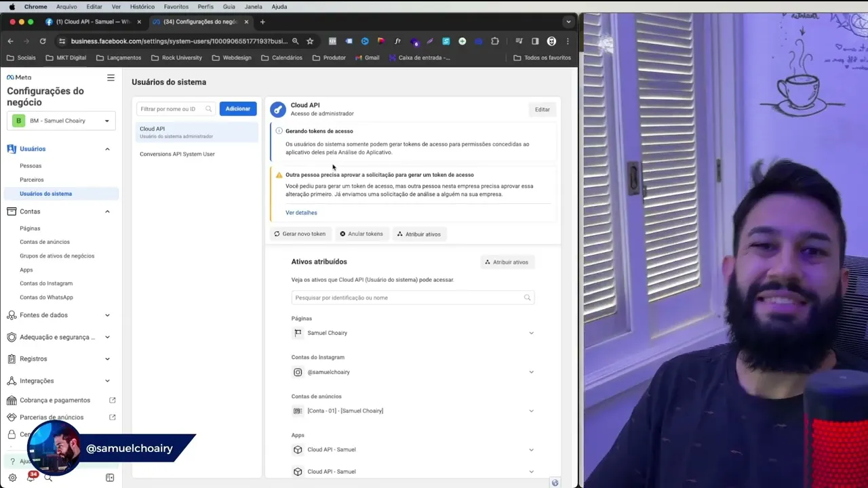
Task: Open Chrome tab search dropdown arrow
Action: [x=568, y=22]
